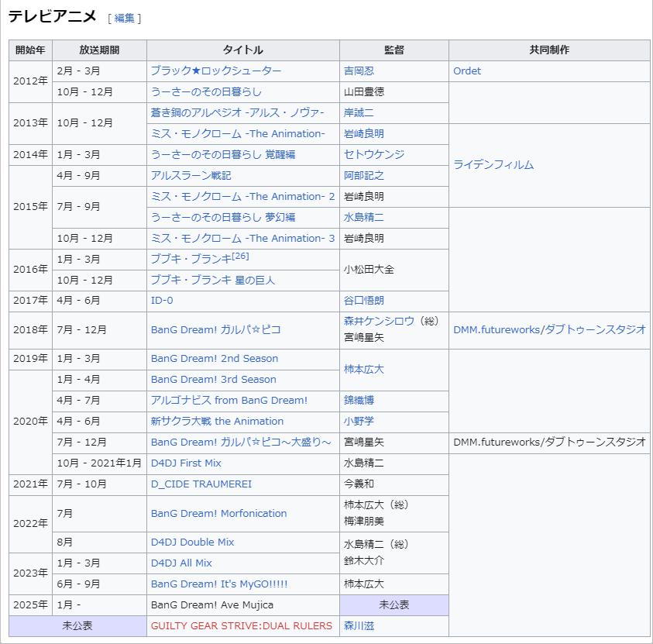Screen dimensions: 653x644
Task: Open red link GUILTY GEAR STRIVE:DUAL RULERS
Action: tap(242, 626)
